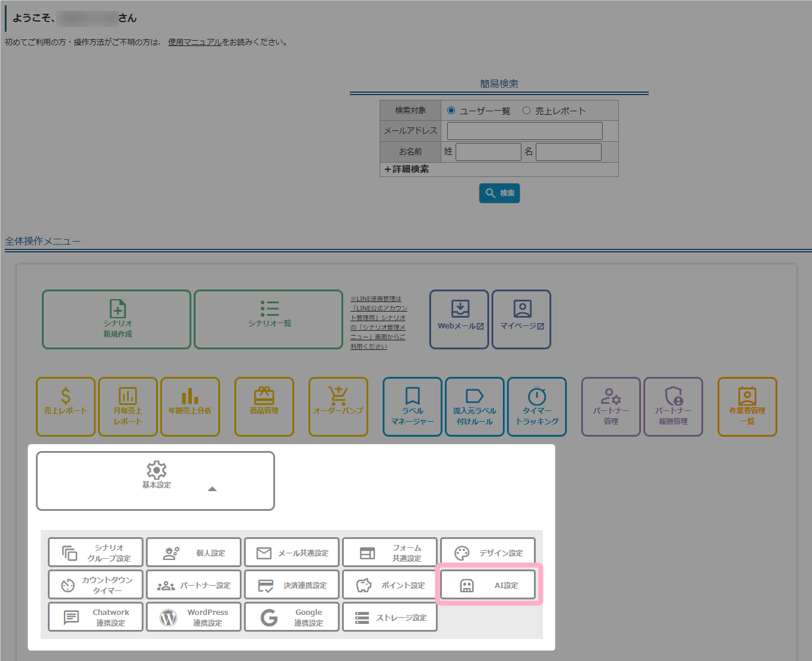
Task: Open the 商品管理 gift icon
Action: coord(264,396)
